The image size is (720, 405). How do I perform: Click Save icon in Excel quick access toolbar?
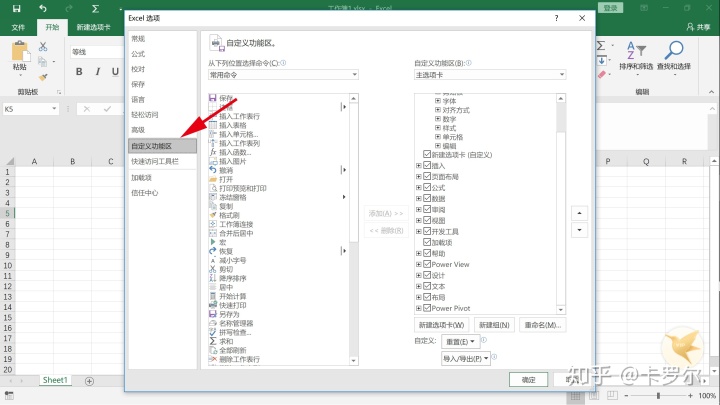tap(17, 8)
